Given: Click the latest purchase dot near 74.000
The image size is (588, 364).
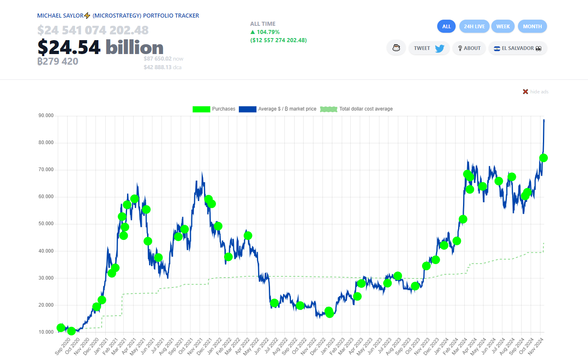Looking at the screenshot, I should point(543,158).
